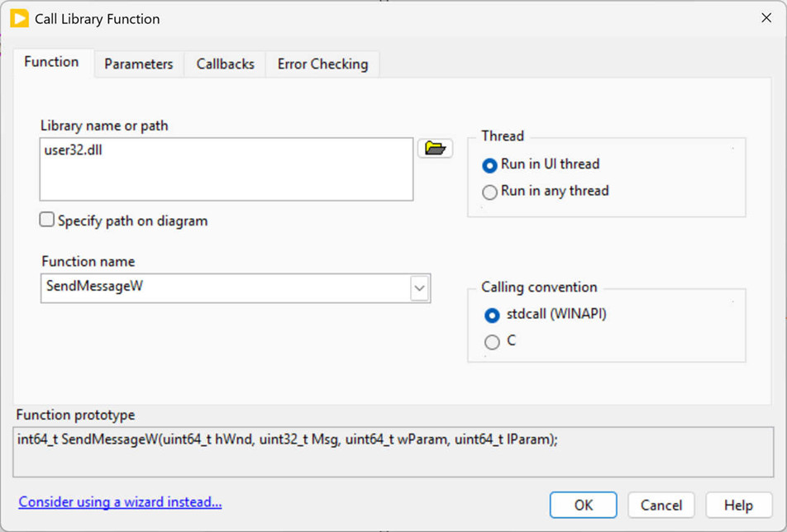
Task: Click the SendMessageW function name field
Action: (x=223, y=287)
